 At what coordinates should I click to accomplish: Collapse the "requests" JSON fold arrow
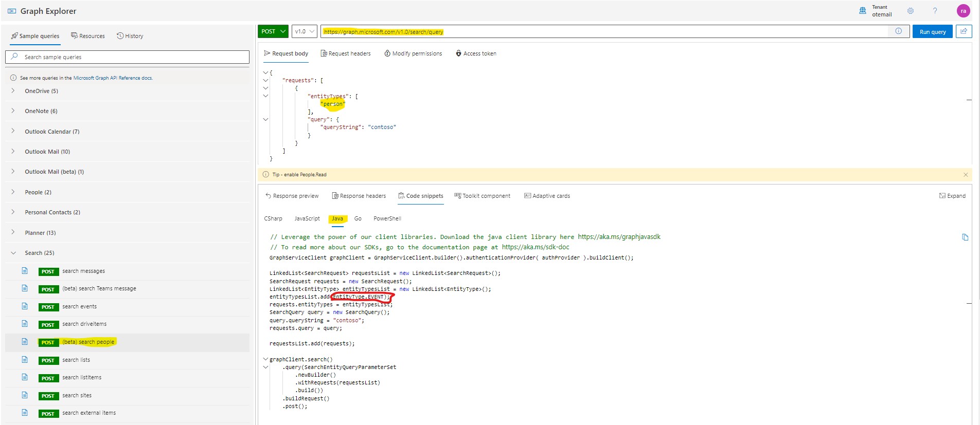[x=265, y=80]
